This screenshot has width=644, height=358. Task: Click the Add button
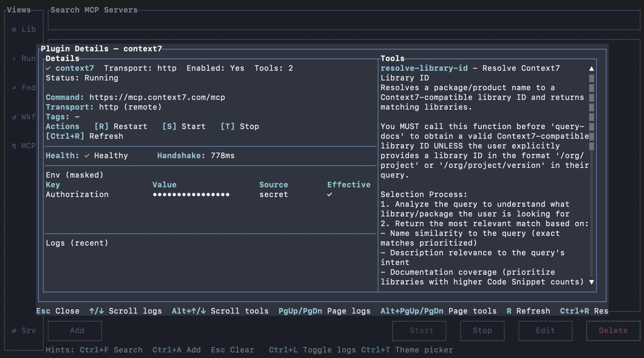pyautogui.click(x=75, y=331)
